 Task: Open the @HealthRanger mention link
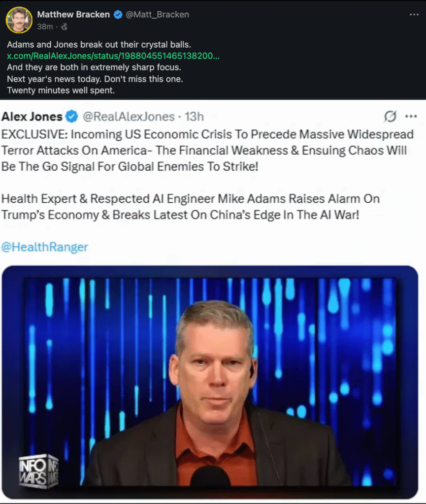pos(45,247)
